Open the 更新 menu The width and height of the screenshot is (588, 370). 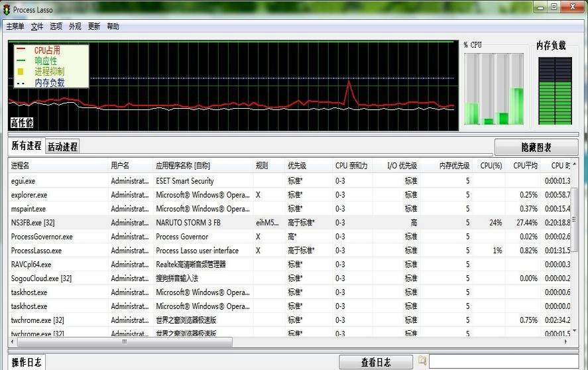(x=94, y=27)
